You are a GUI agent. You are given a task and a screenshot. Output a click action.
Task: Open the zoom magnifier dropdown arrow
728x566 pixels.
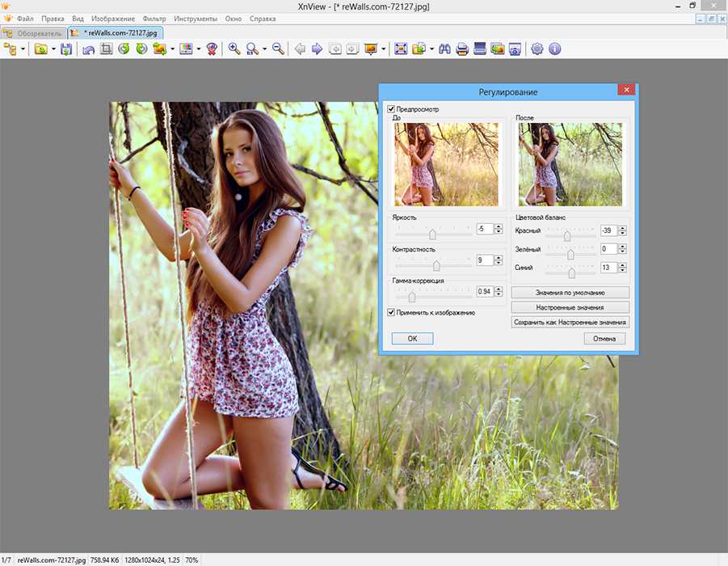click(265, 49)
